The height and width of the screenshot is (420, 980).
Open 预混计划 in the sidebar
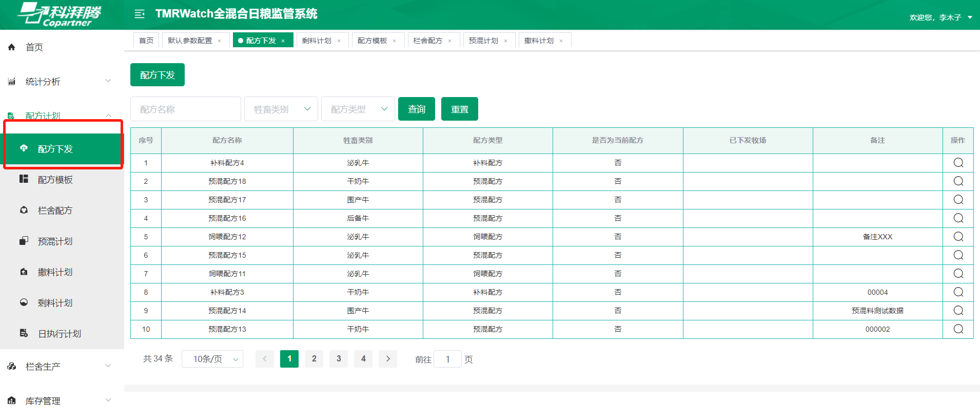coord(55,241)
